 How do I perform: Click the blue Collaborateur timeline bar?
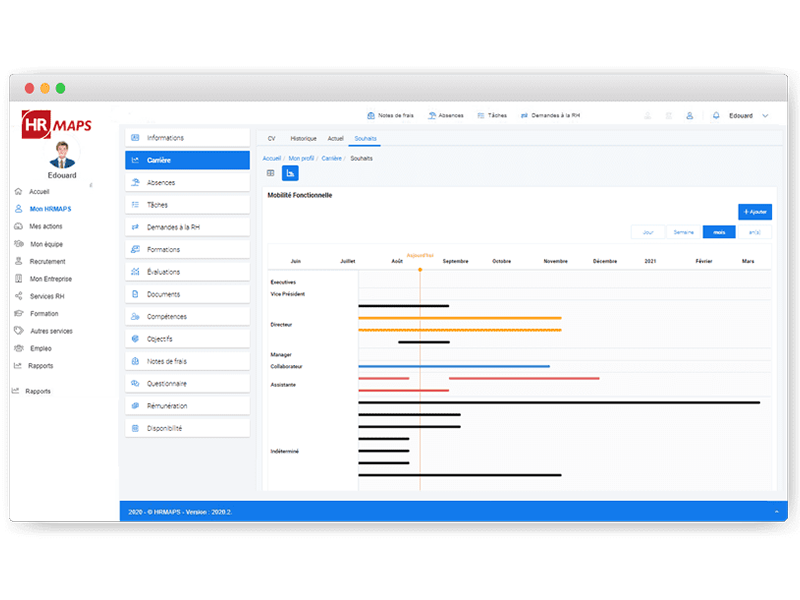coord(454,366)
